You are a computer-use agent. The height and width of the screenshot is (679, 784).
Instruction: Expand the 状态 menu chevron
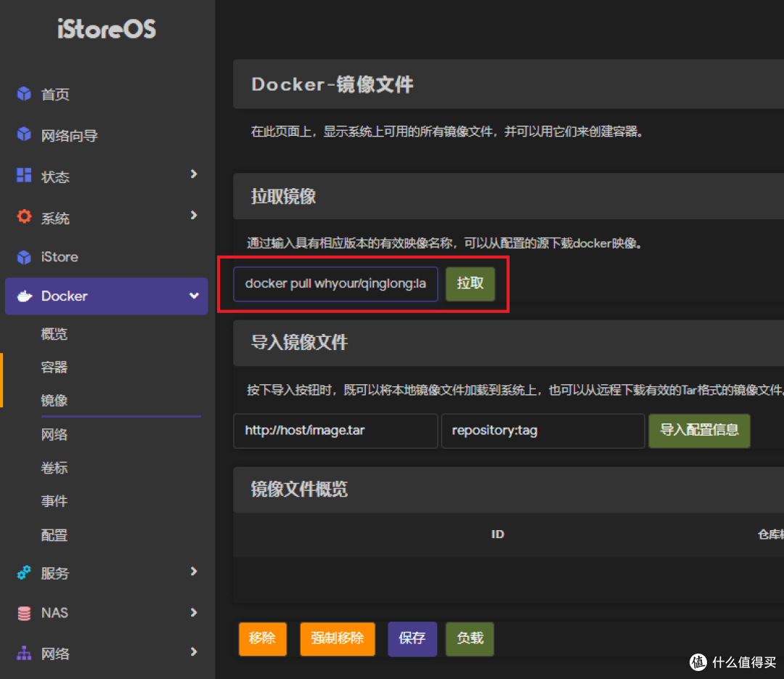pyautogui.click(x=194, y=174)
